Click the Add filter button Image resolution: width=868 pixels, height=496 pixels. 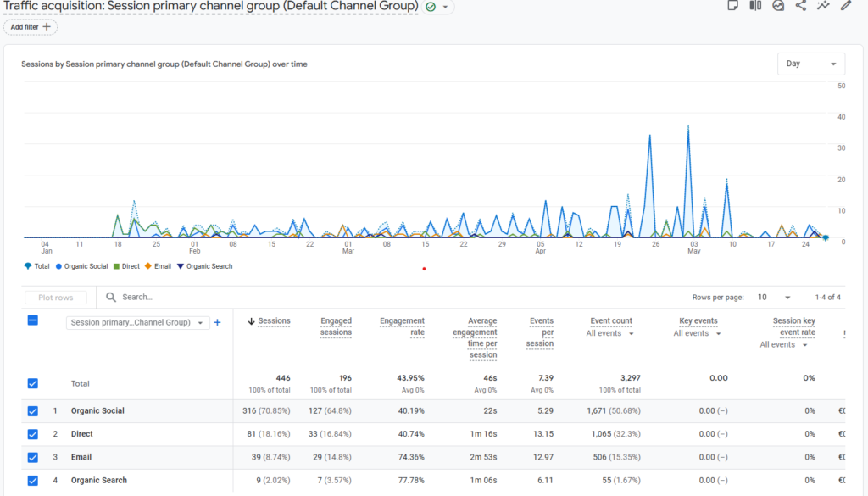(x=31, y=26)
